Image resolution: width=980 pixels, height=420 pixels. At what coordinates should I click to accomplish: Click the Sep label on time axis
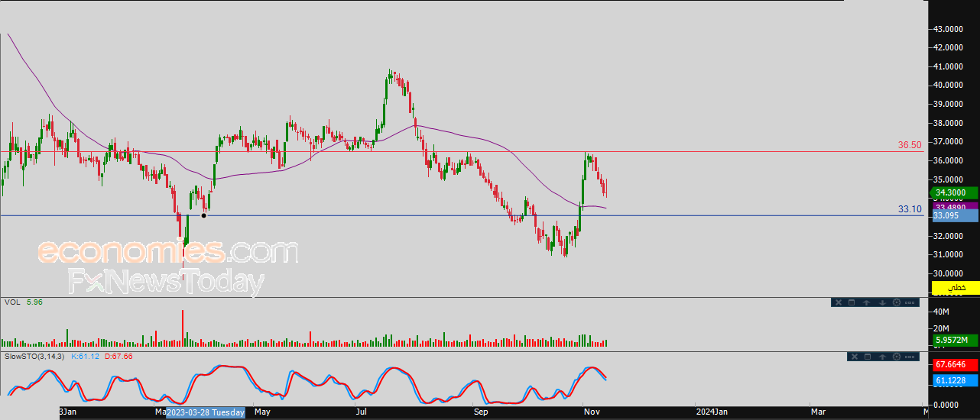pyautogui.click(x=481, y=412)
